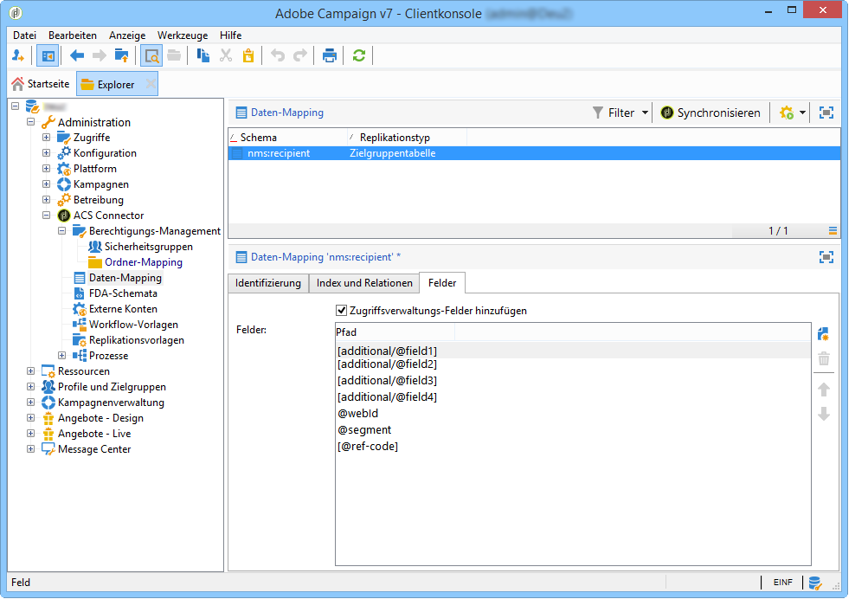This screenshot has height=612, width=868.
Task: Click the Synchronisieren button
Action: (x=710, y=113)
